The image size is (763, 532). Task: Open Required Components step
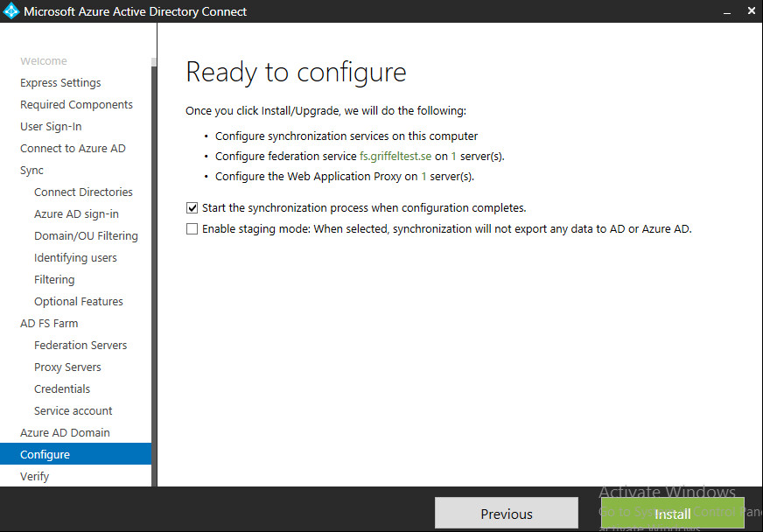pos(76,105)
